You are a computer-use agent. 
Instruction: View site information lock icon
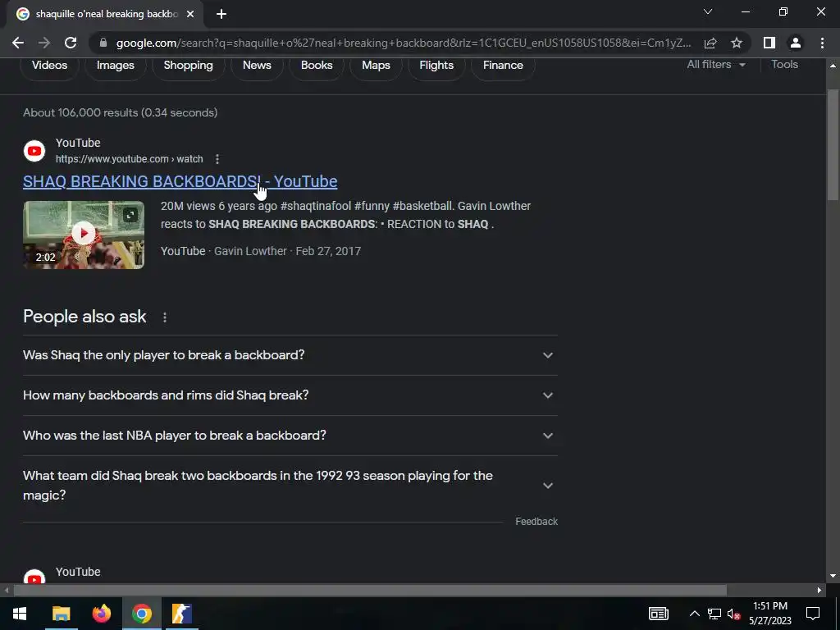point(103,43)
